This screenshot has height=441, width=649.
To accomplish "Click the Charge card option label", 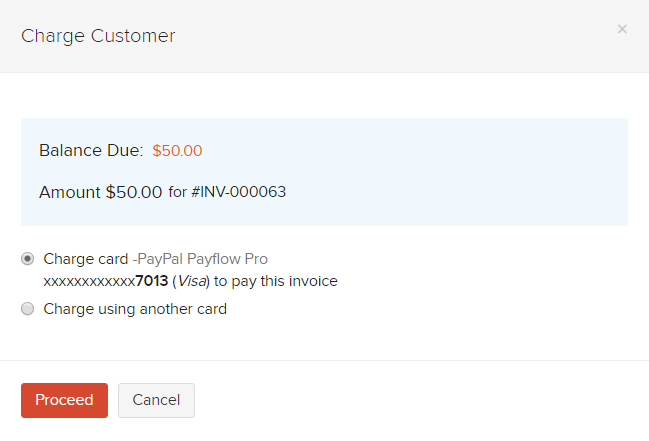I will pos(86,259).
